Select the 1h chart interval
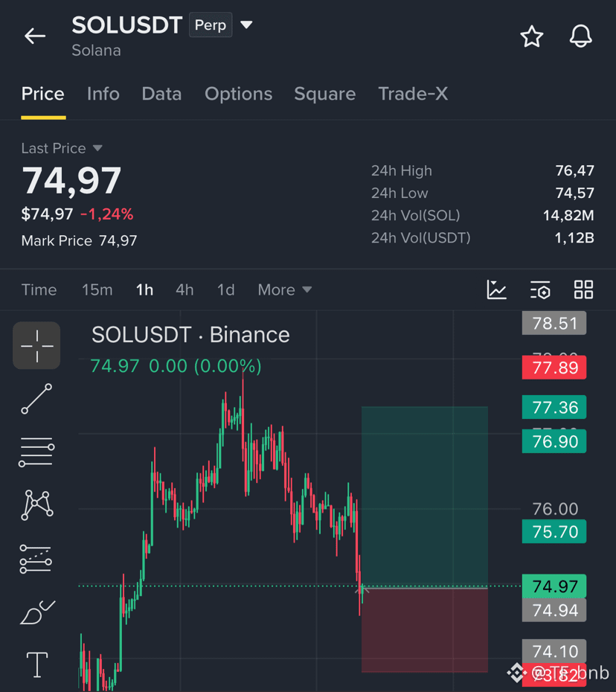This screenshot has width=616, height=692. pos(144,290)
